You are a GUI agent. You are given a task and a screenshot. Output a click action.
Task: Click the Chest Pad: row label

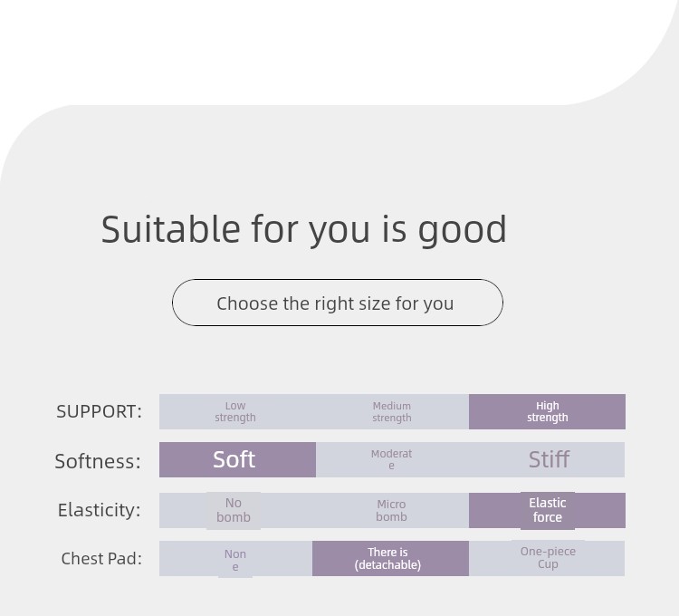point(101,559)
